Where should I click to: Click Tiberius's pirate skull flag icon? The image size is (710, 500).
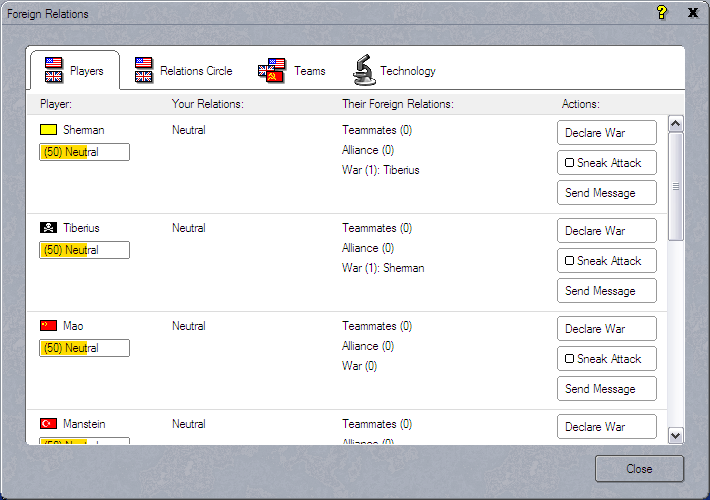pyautogui.click(x=48, y=228)
